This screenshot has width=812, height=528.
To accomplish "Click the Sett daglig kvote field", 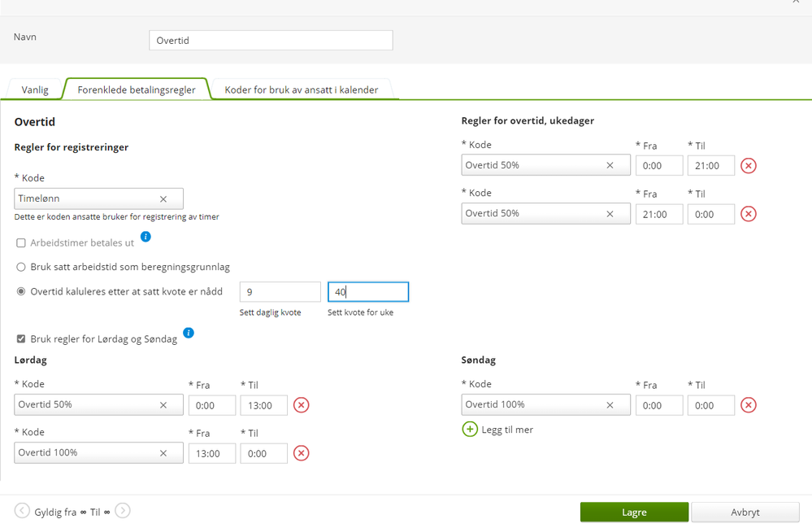I will (280, 292).
